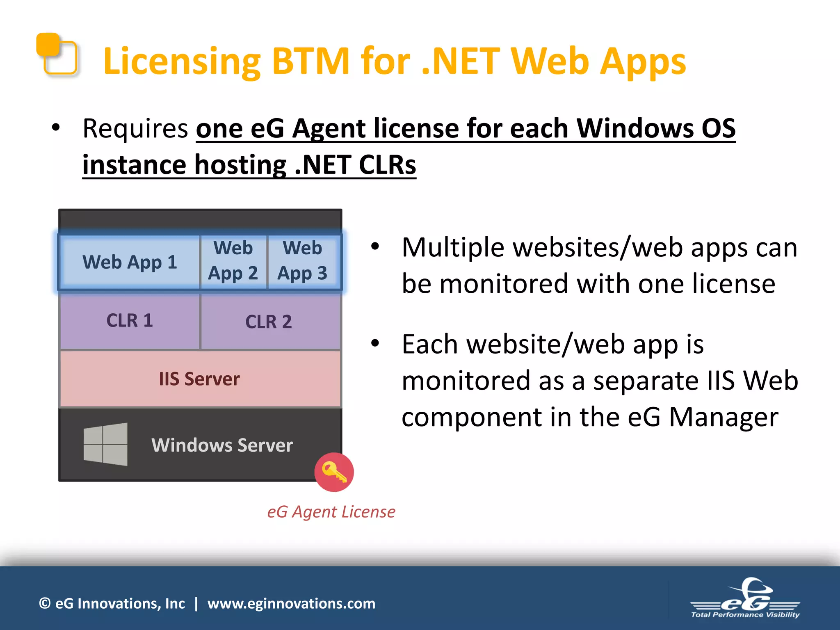Click the Total Performance Visibility tagline
The image size is (840, 630).
[x=745, y=614]
